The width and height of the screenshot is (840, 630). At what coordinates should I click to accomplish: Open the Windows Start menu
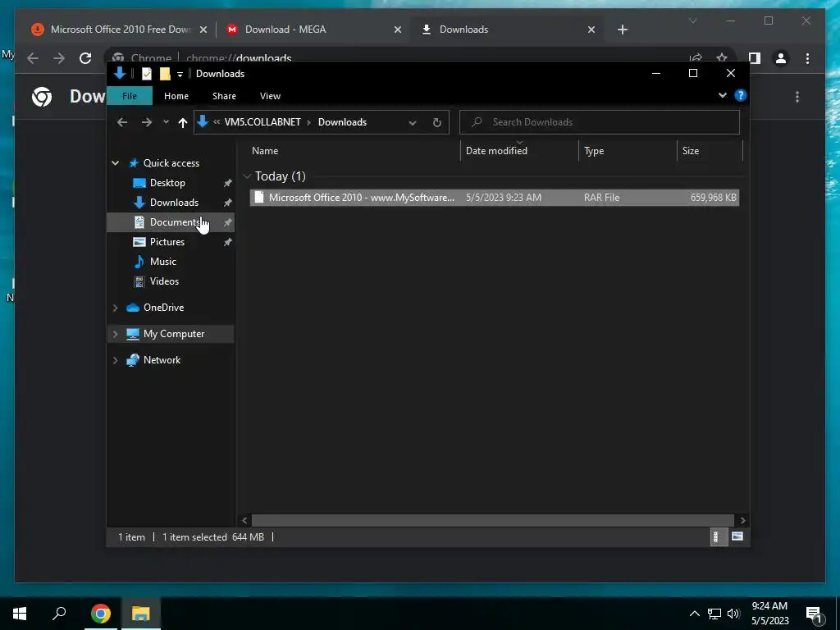(x=20, y=614)
